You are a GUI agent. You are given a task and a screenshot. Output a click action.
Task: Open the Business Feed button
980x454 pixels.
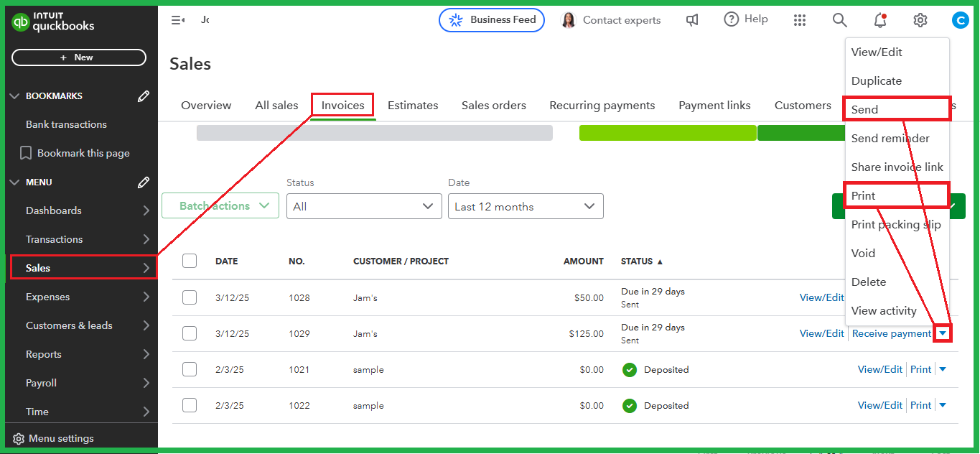(492, 20)
